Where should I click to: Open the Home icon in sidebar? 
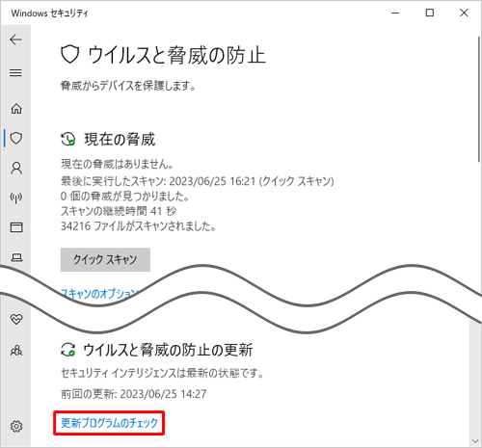click(16, 109)
